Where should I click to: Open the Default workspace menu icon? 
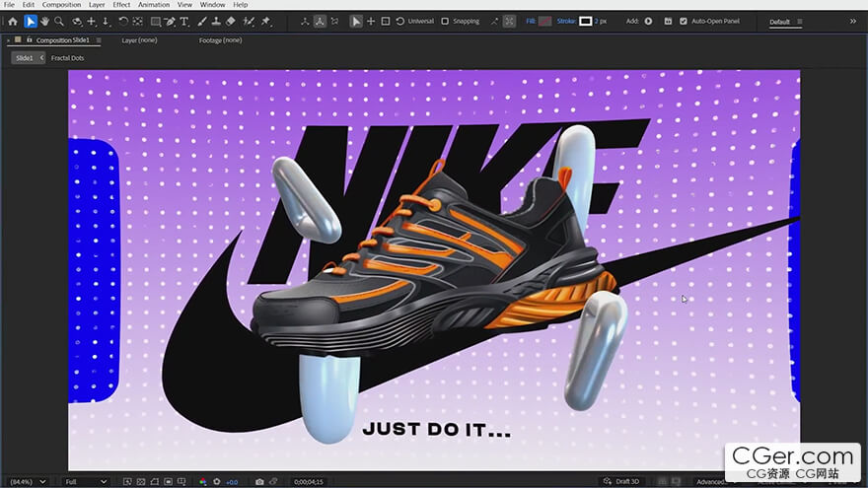799,22
